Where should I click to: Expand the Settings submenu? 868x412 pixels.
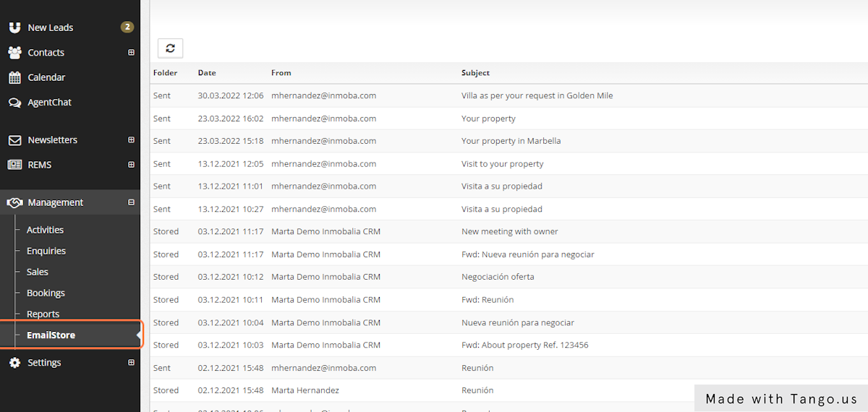click(131, 363)
